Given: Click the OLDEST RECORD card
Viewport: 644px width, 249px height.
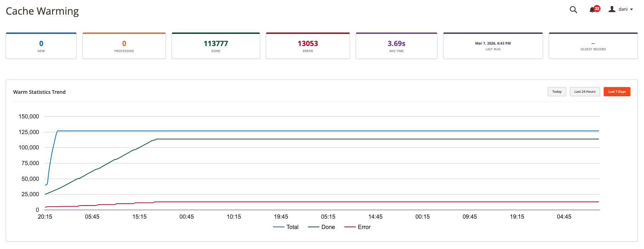Looking at the screenshot, I should (x=593, y=46).
